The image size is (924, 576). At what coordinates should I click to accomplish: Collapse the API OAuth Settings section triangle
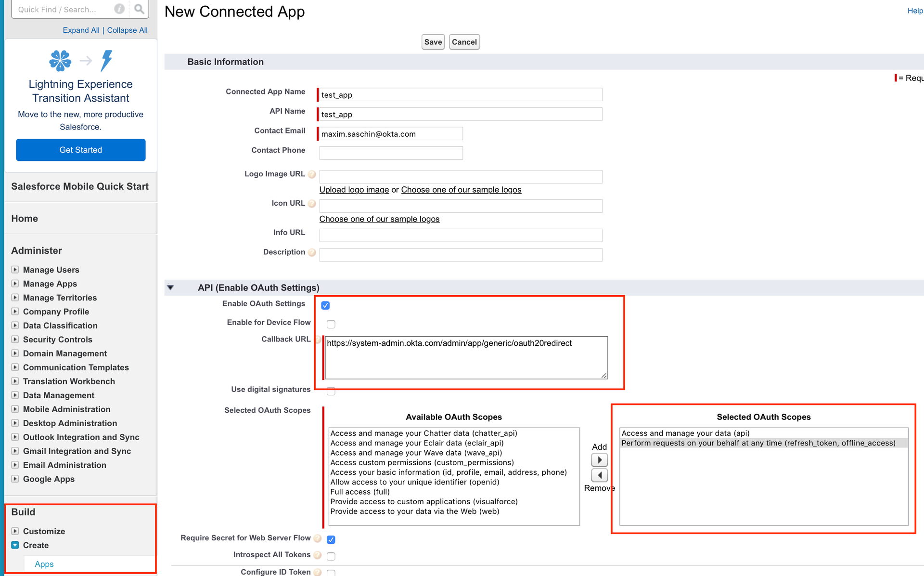[x=170, y=288]
